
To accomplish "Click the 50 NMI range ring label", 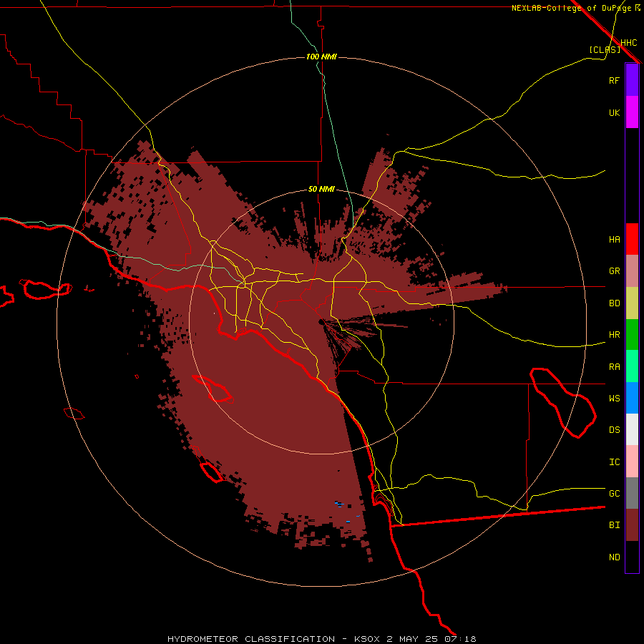I will (321, 189).
